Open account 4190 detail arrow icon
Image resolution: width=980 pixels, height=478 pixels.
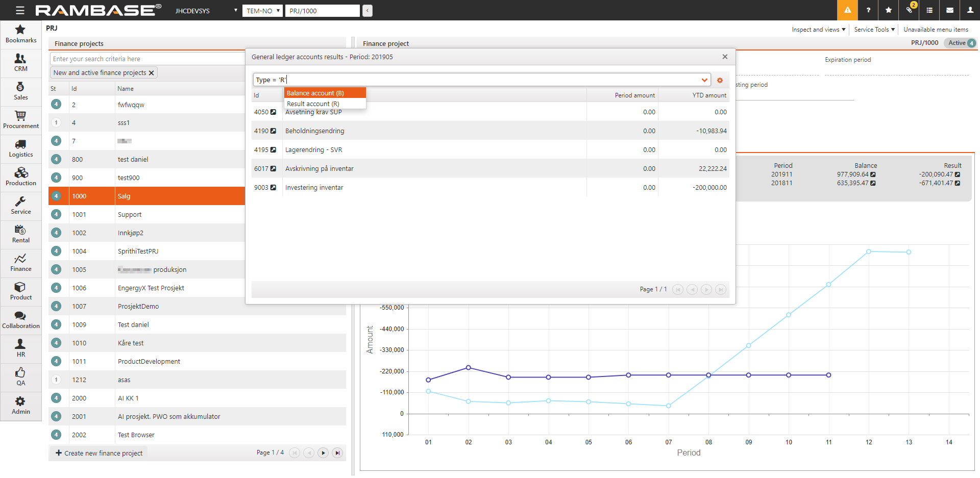pos(273,131)
